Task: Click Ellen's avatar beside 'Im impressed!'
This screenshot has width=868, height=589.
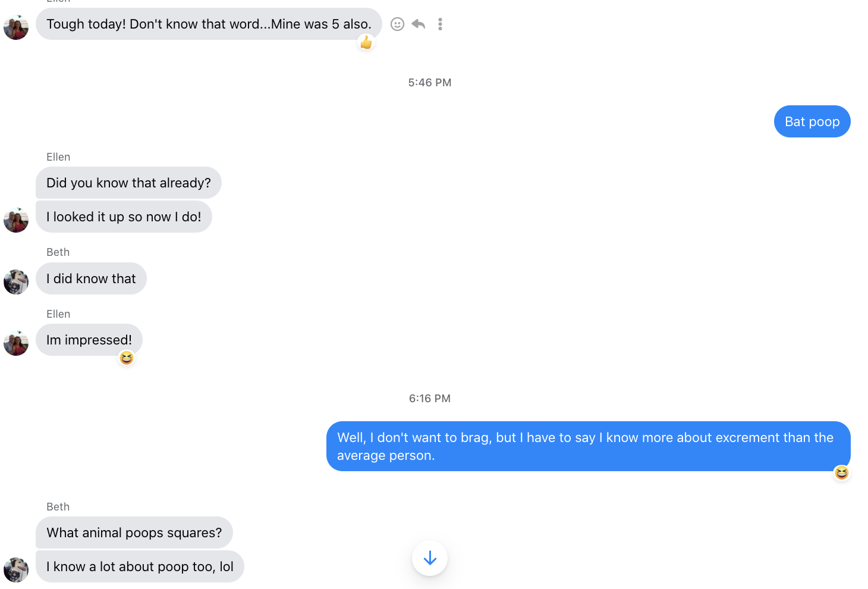Action: [x=16, y=343]
